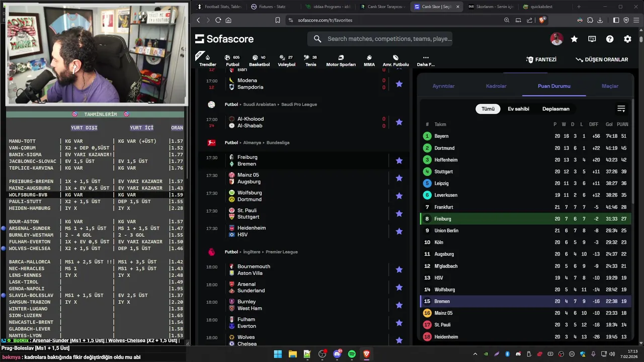Select the Puan Durumu tab

coord(554,86)
